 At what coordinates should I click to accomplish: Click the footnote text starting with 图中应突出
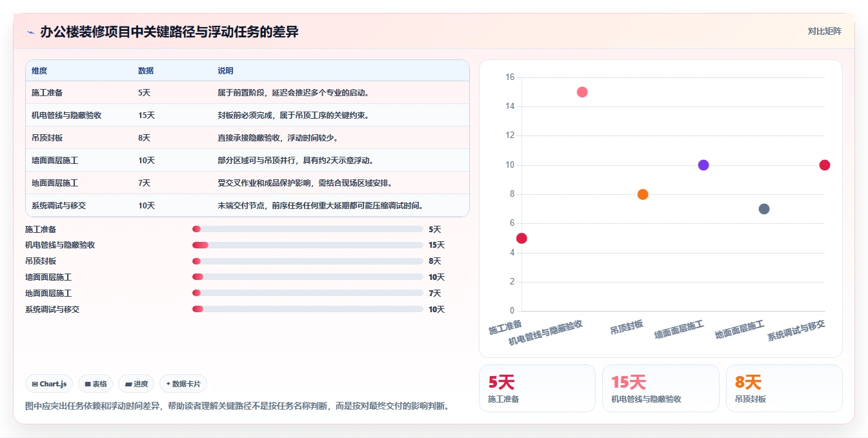coord(237,406)
